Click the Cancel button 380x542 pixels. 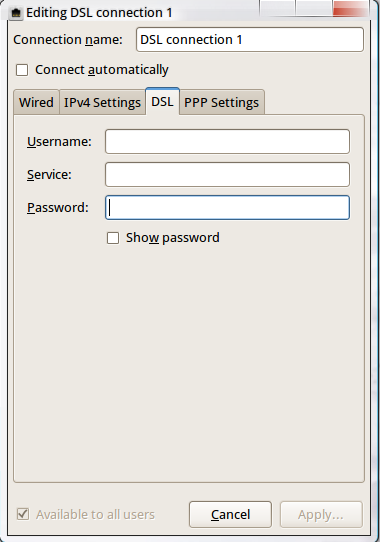pyautogui.click(x=230, y=514)
